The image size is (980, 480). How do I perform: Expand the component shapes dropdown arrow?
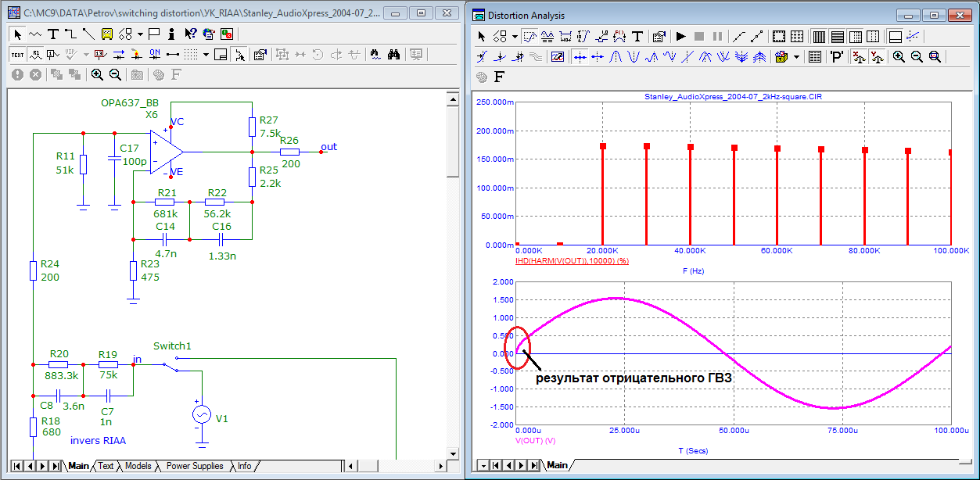tap(140, 34)
